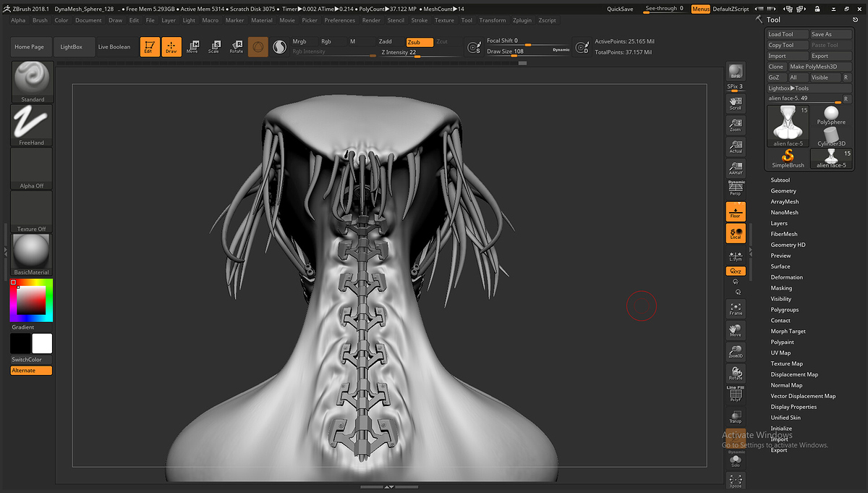Expand the Subtool section
The width and height of the screenshot is (868, 493).
780,180
